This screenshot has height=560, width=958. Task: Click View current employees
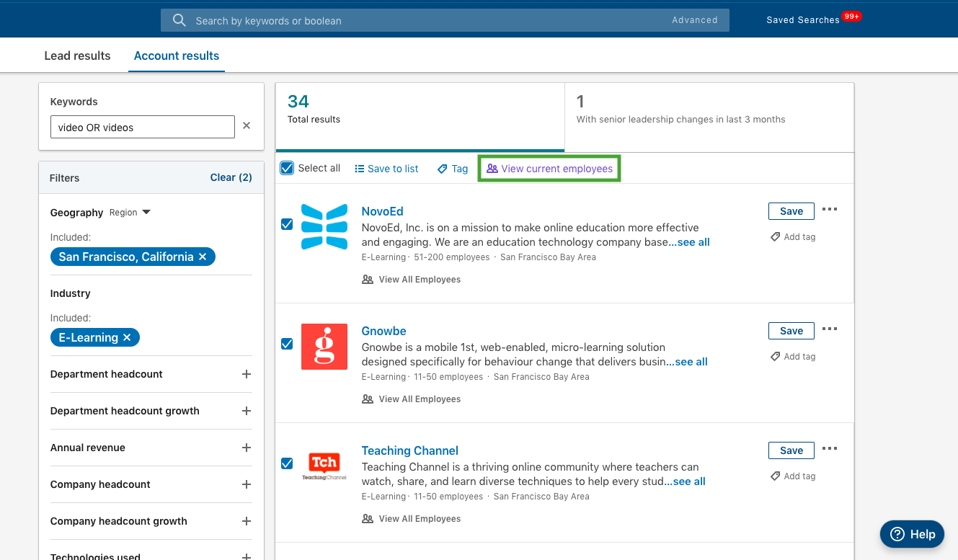[549, 169]
